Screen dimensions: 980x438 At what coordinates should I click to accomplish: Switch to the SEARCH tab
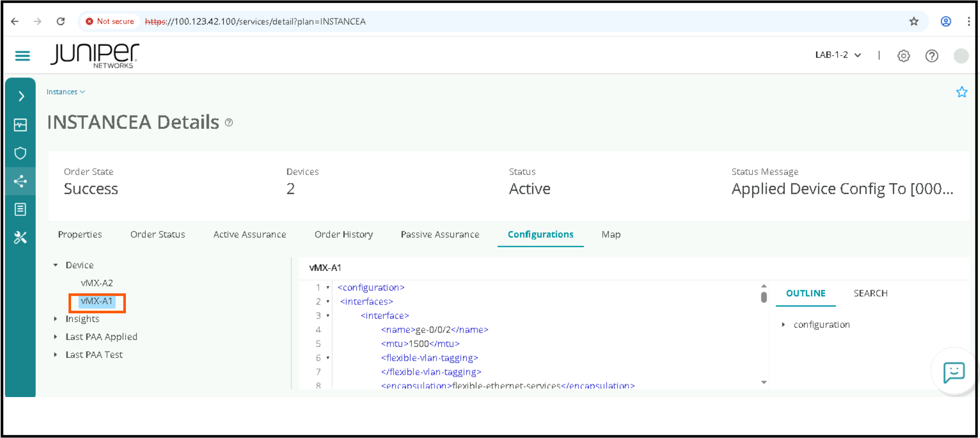click(870, 293)
